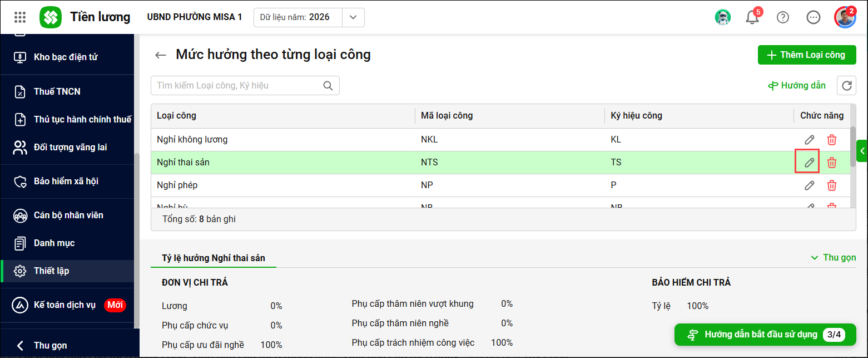
Task: Collapse the section with Thu gọn chevron
Action: coord(833,257)
